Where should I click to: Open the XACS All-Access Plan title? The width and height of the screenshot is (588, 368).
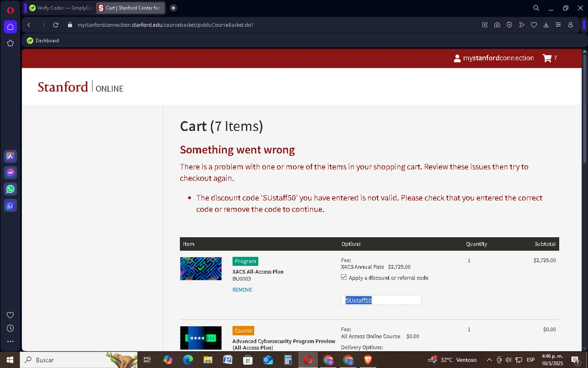pos(258,271)
